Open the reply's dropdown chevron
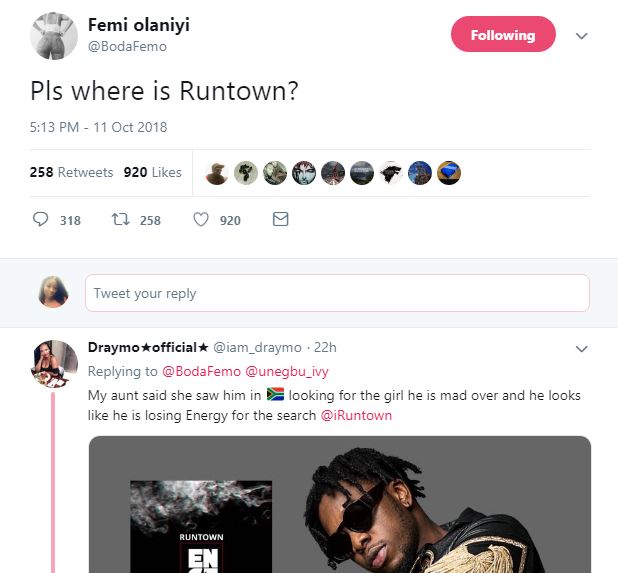The height and width of the screenshot is (573, 618). pos(582,348)
